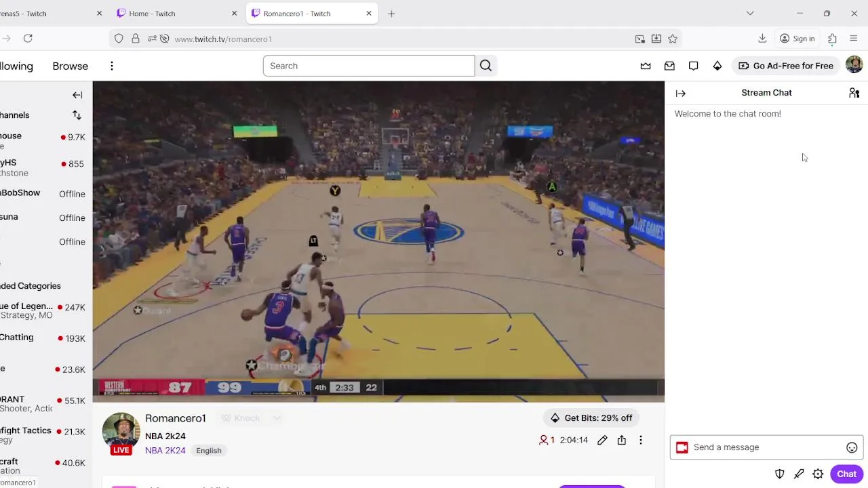Select the channel row with 855 viewers
This screenshot has width=868, height=488.
click(46, 167)
